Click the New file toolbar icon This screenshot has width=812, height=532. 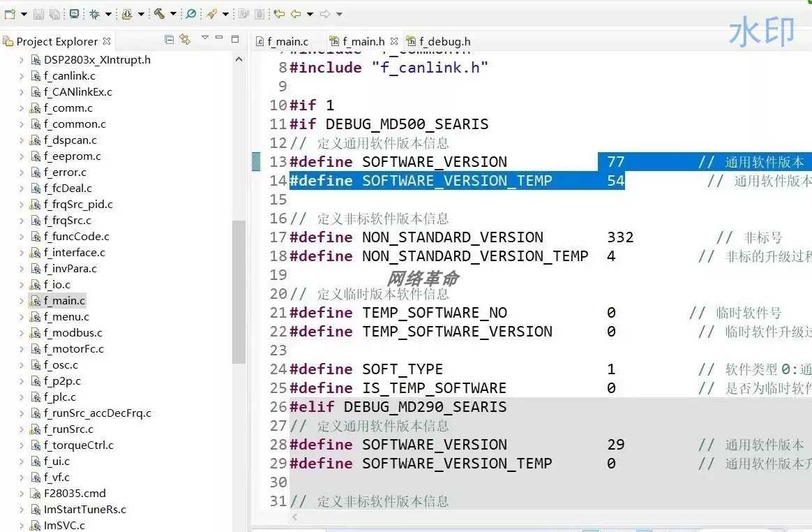[10, 14]
